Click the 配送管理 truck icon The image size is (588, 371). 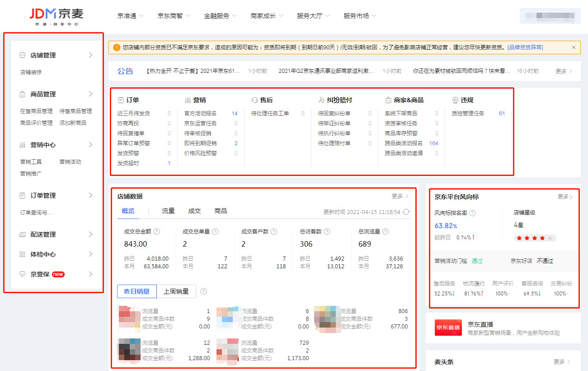[x=22, y=234]
